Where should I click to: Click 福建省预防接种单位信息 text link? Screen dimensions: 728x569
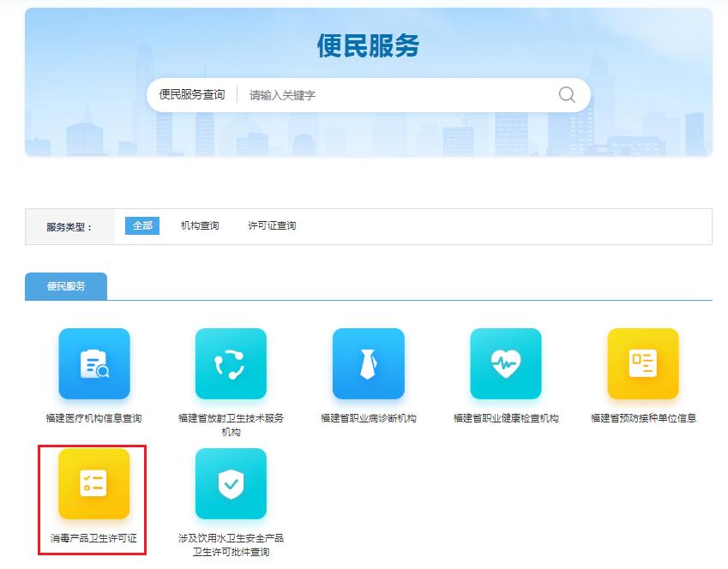pos(643,418)
